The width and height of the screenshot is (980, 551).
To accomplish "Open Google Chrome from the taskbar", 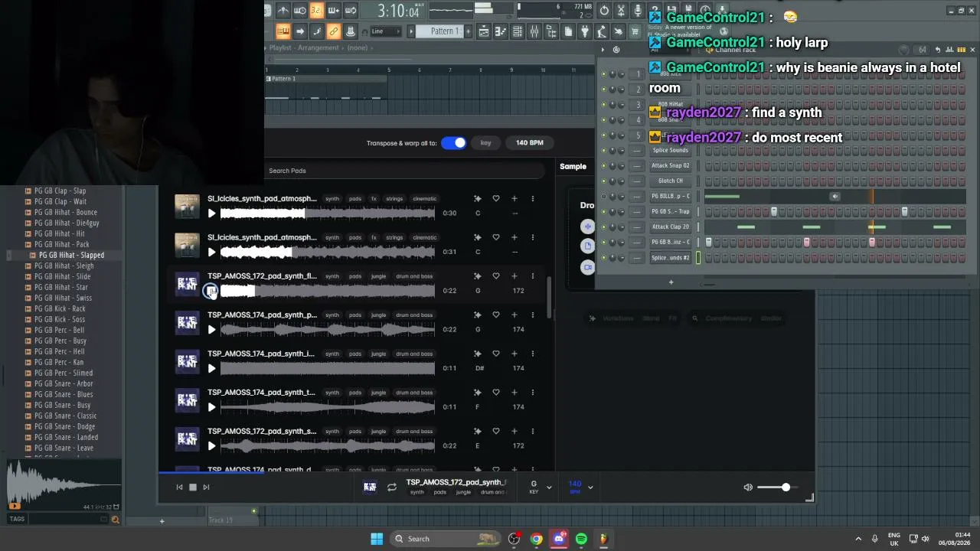I will 537,539.
